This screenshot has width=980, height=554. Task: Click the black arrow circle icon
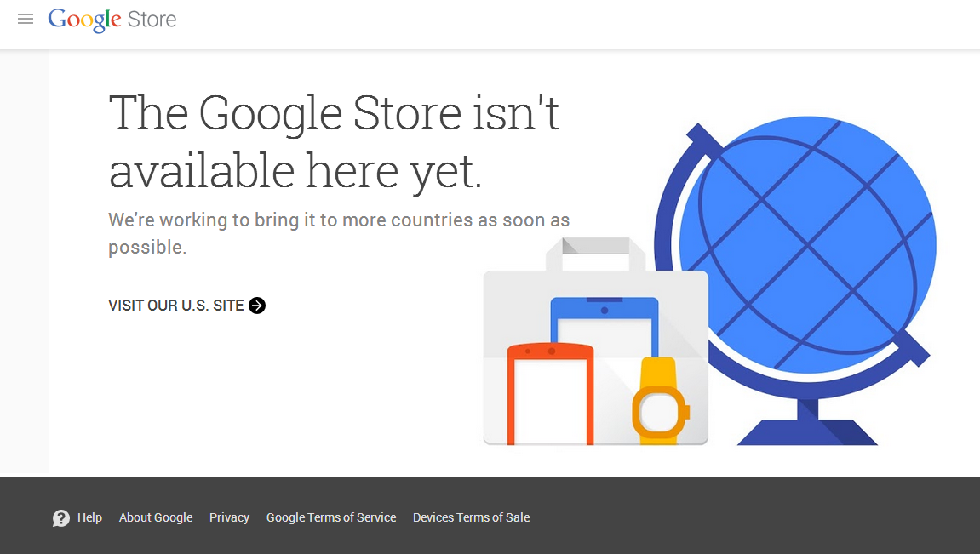[x=257, y=306]
